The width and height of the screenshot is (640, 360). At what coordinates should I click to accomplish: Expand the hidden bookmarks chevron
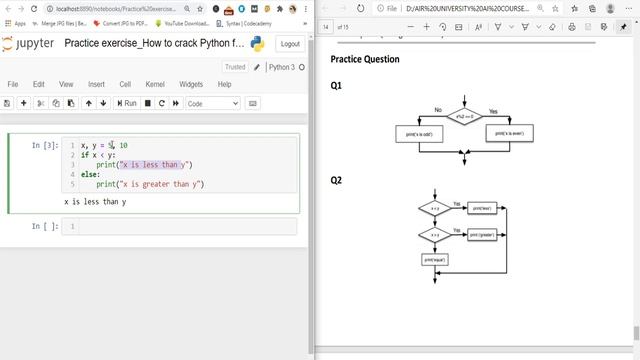click(304, 24)
